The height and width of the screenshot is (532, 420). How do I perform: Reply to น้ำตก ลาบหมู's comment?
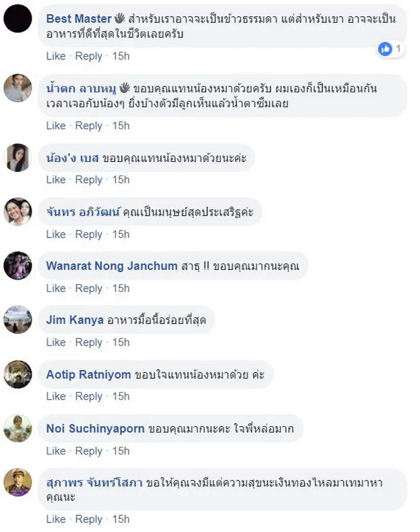[89, 125]
